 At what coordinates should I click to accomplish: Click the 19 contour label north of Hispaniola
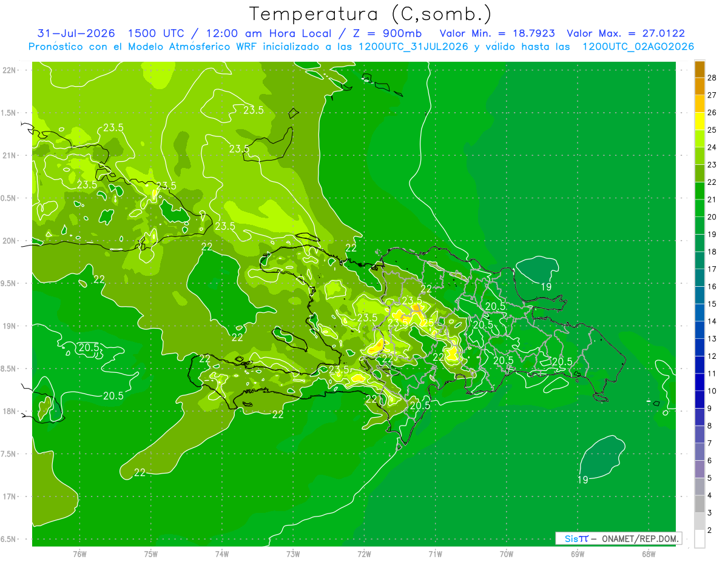tap(546, 287)
